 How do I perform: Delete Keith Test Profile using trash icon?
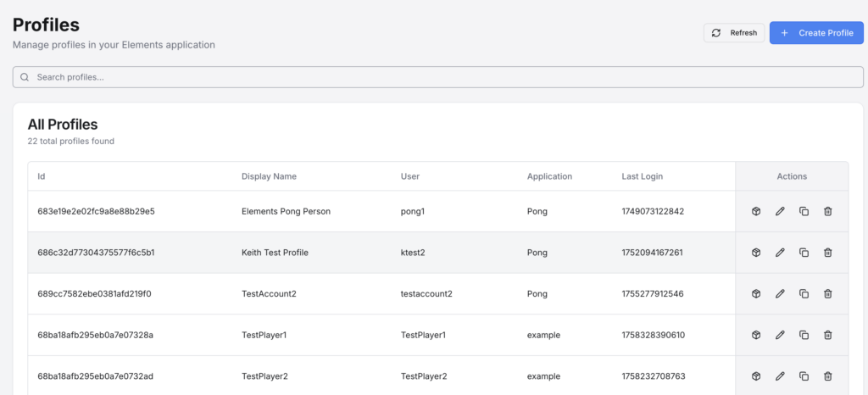click(828, 253)
